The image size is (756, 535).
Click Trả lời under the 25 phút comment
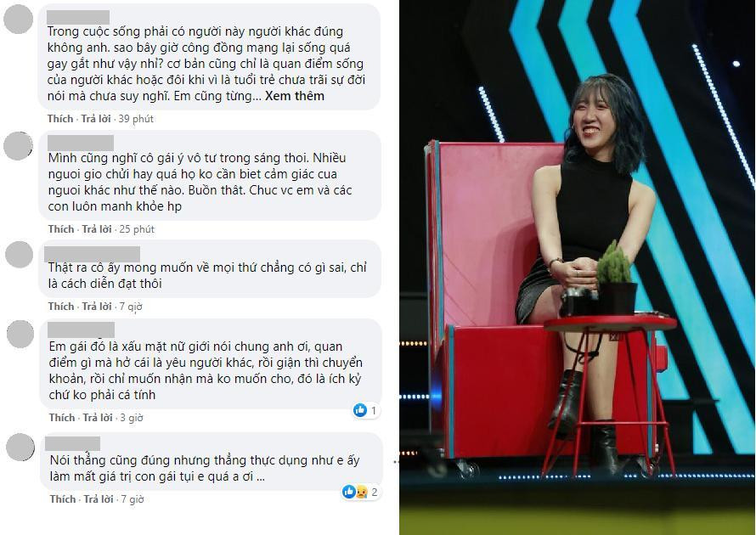(x=97, y=229)
